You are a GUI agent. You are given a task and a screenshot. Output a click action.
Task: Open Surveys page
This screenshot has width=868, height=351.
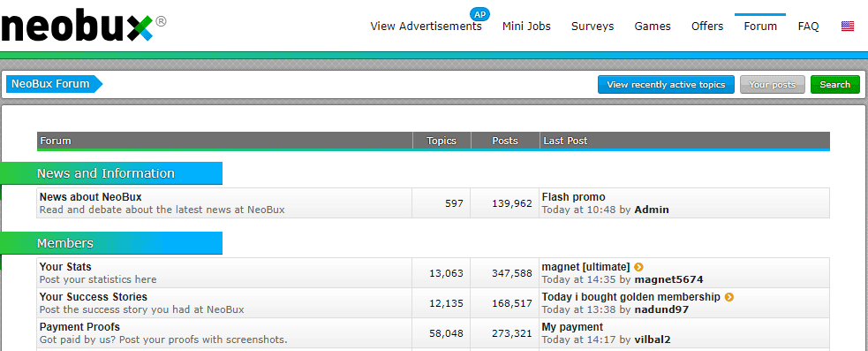point(593,26)
